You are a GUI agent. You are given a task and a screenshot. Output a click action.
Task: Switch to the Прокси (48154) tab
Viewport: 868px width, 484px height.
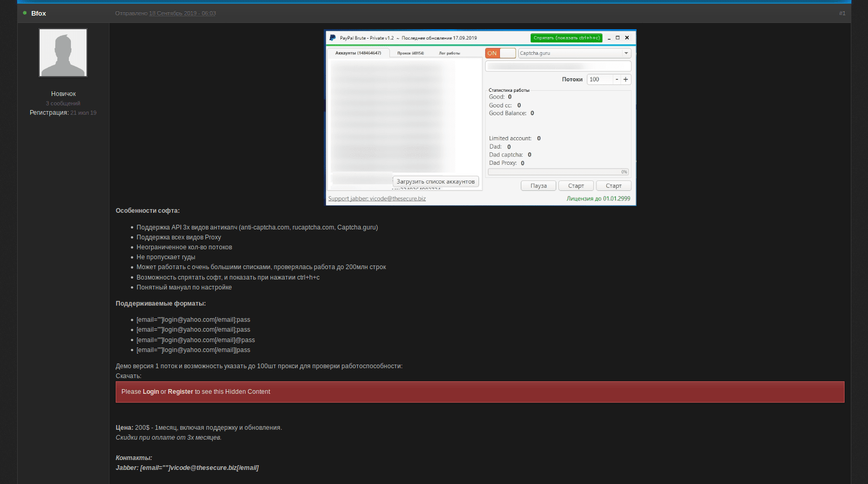pyautogui.click(x=411, y=53)
